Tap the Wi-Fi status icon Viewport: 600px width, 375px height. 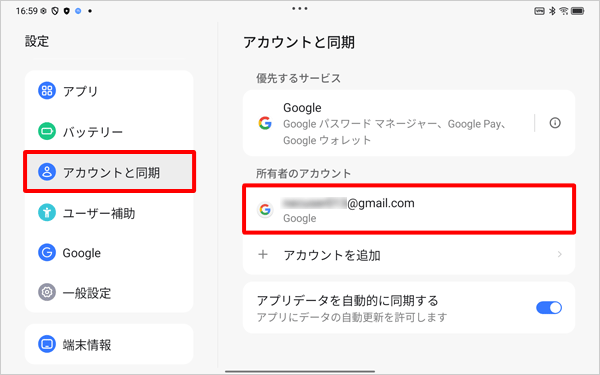coord(563,11)
